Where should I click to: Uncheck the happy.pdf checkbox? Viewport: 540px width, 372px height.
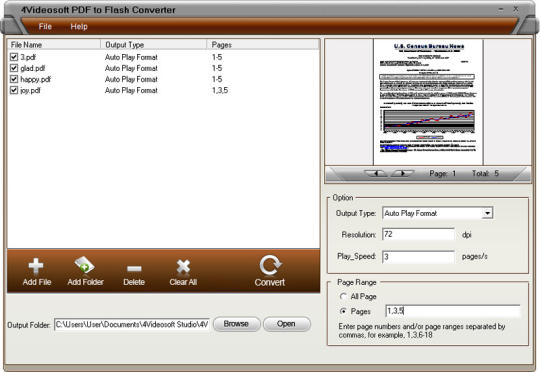pos(14,79)
